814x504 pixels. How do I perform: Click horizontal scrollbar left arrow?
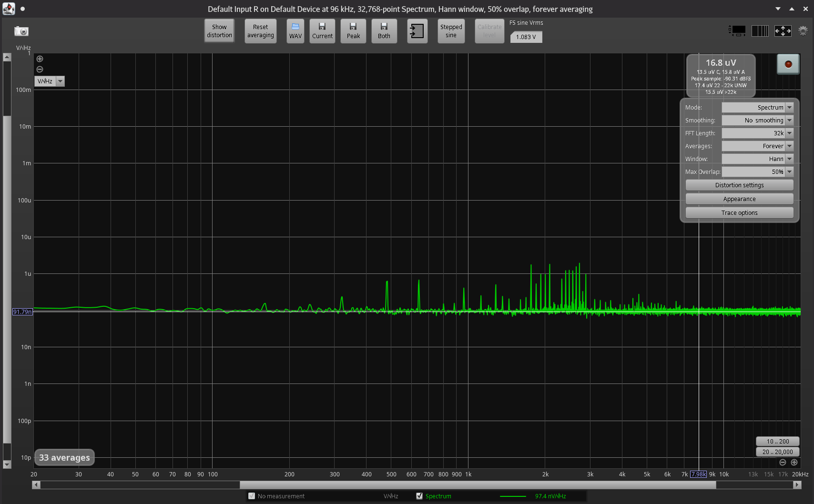[x=36, y=485]
